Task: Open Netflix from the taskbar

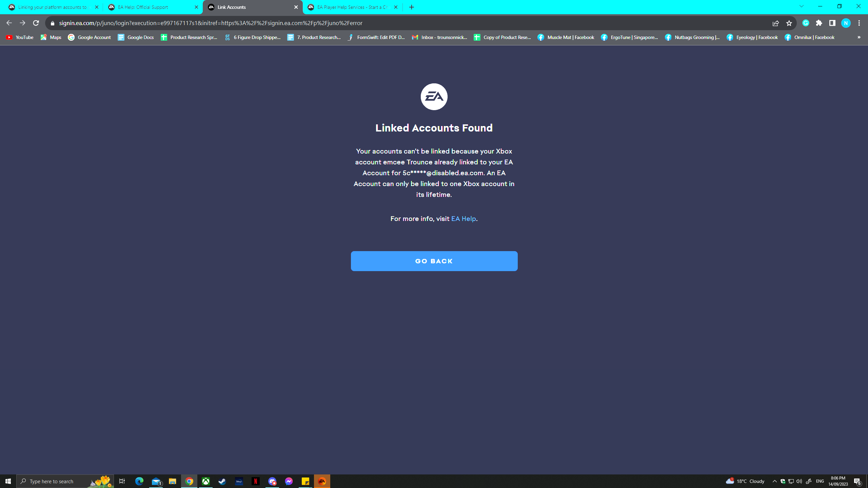Action: (x=256, y=481)
